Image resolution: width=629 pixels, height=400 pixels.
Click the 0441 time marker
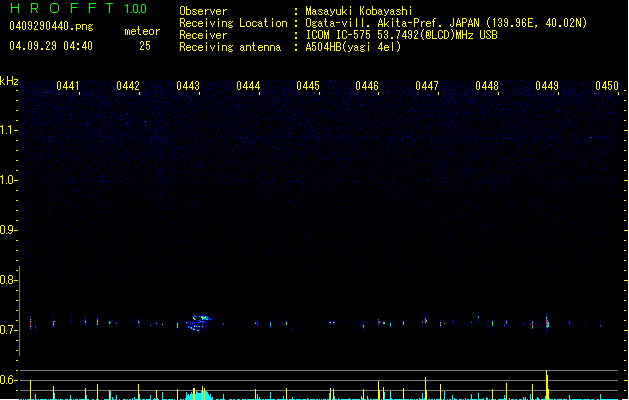click(x=68, y=86)
